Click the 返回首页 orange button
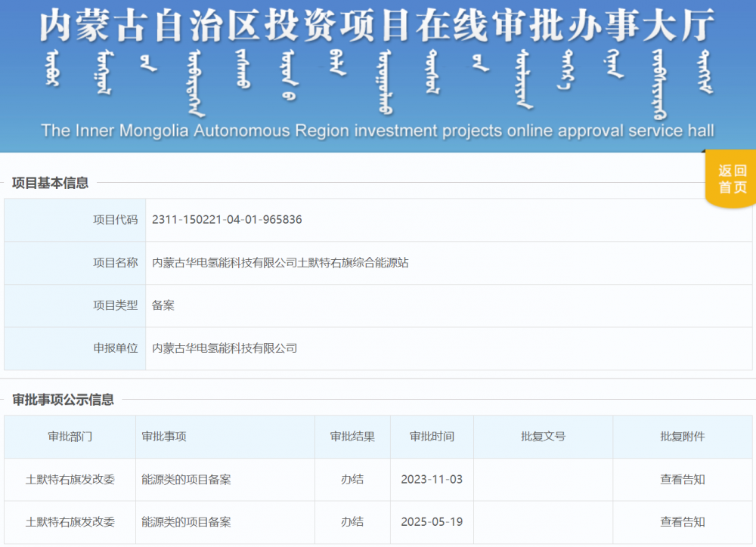 [731, 179]
